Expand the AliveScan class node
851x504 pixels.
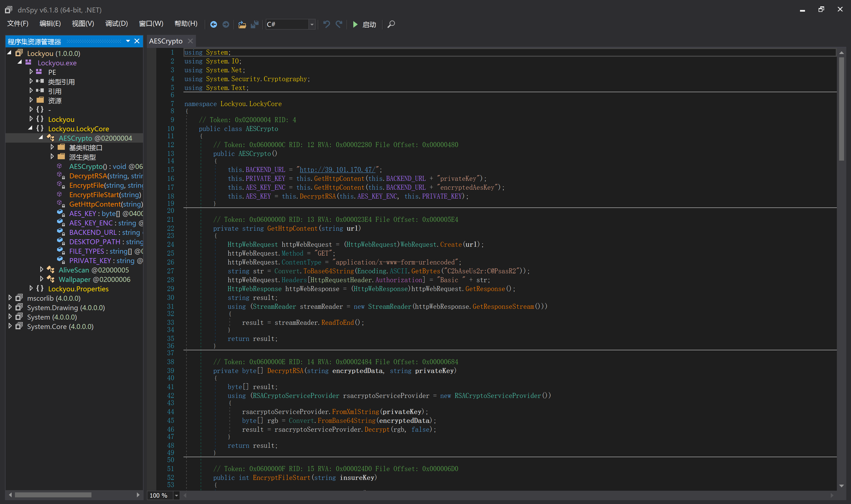[42, 269]
